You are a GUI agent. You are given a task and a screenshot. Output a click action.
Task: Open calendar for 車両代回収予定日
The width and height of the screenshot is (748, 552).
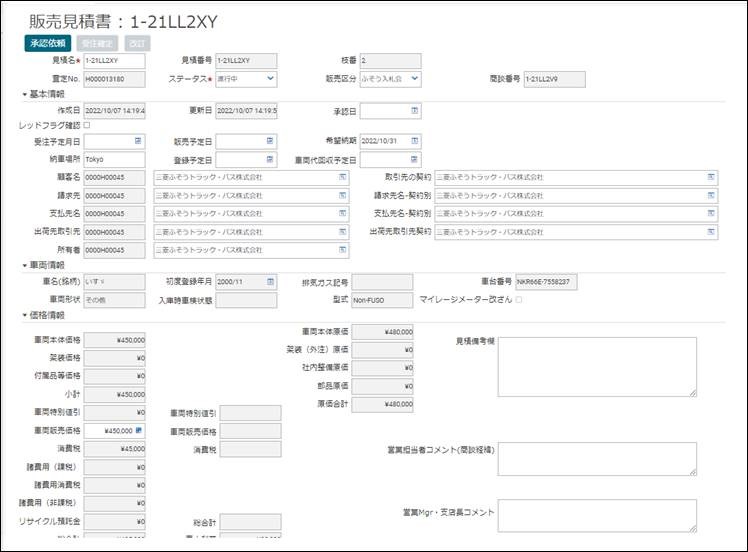[414, 159]
